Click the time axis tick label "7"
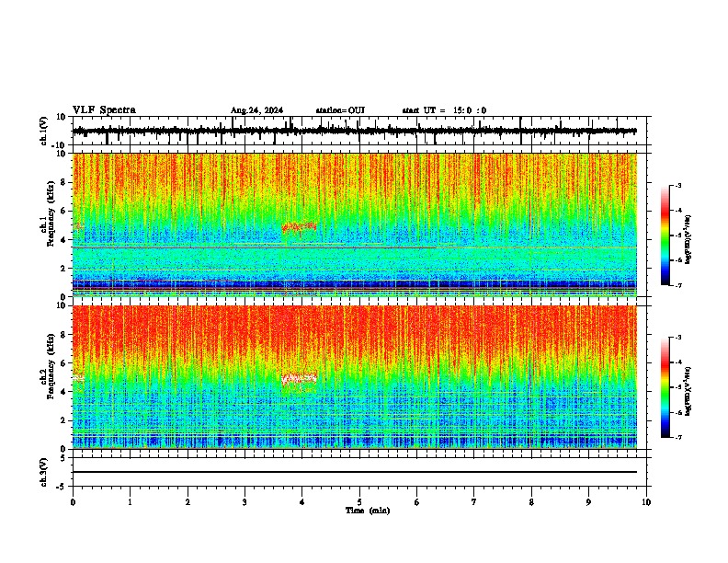This screenshot has height=563, width=728. click(474, 502)
